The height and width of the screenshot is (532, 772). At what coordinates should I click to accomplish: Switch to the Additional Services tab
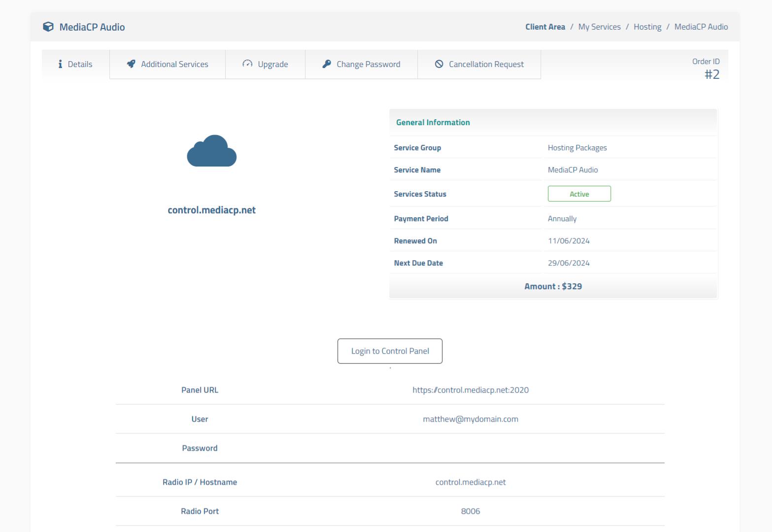(x=168, y=64)
